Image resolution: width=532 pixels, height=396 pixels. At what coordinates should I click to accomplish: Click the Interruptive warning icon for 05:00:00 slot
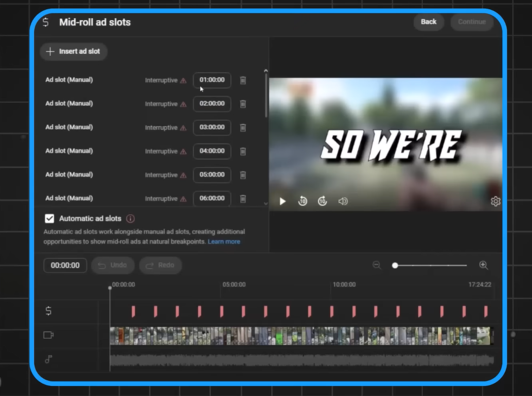click(x=183, y=175)
